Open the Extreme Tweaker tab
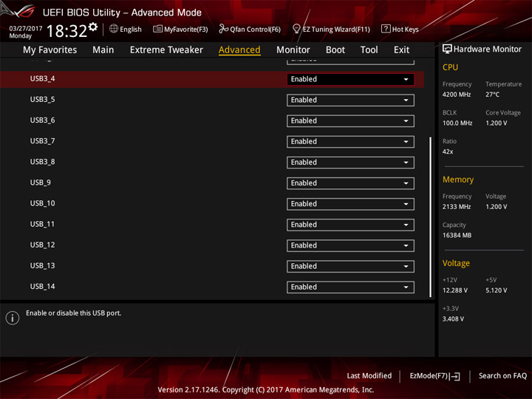532x399 pixels. point(166,50)
